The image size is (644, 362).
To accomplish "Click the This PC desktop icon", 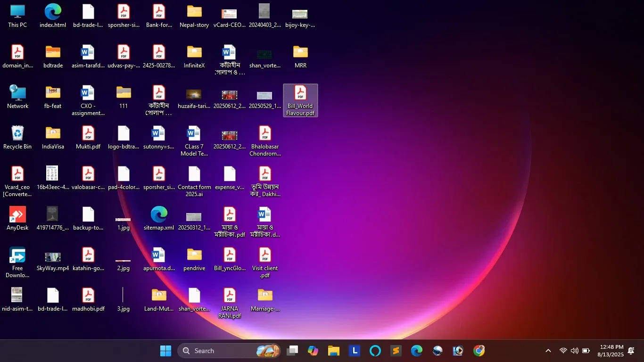I will coord(17,12).
